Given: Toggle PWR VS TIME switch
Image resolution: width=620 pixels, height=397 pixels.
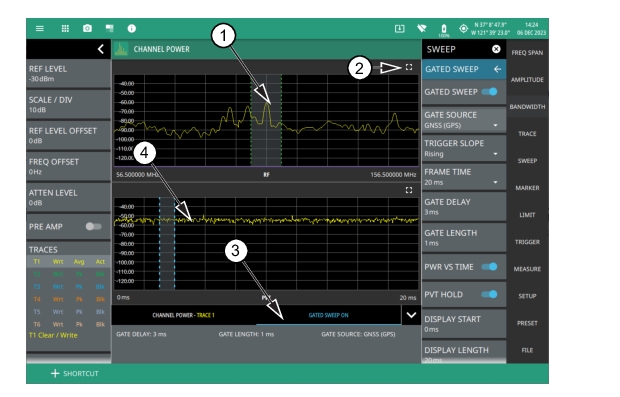Looking at the screenshot, I should click(490, 267).
